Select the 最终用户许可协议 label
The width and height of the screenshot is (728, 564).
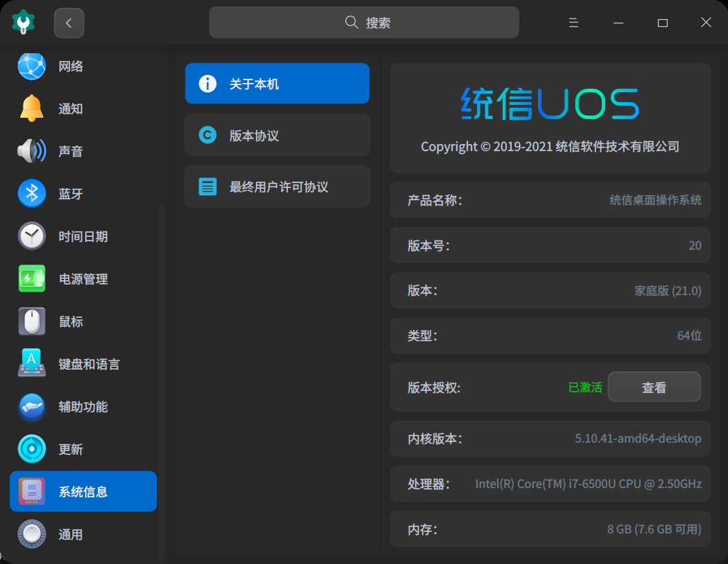[279, 187]
